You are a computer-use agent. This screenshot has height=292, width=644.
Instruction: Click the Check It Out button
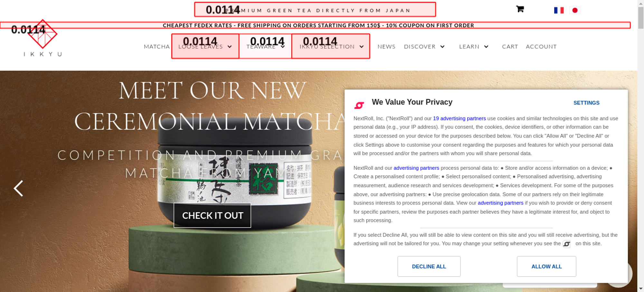(212, 215)
